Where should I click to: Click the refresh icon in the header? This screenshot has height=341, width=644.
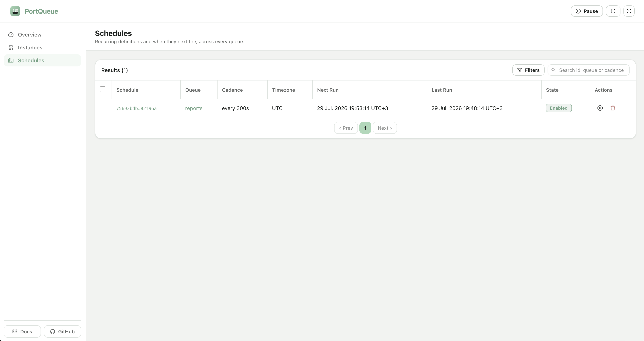[x=613, y=11]
